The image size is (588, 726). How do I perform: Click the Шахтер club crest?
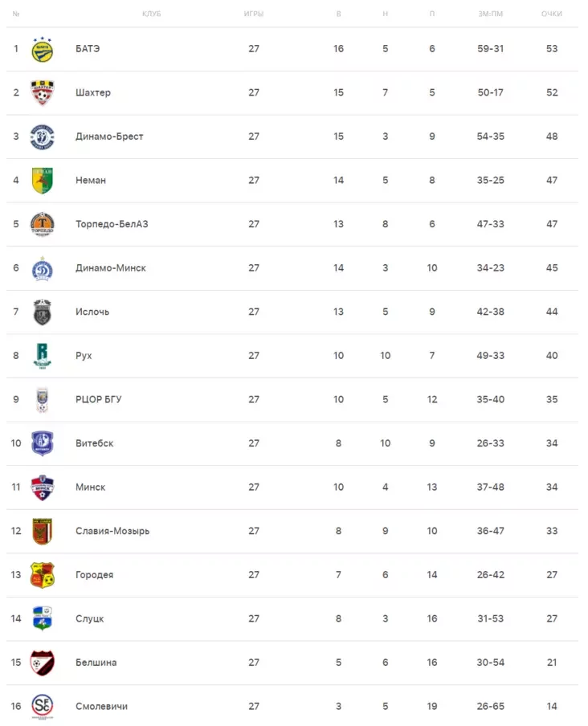pos(42,93)
